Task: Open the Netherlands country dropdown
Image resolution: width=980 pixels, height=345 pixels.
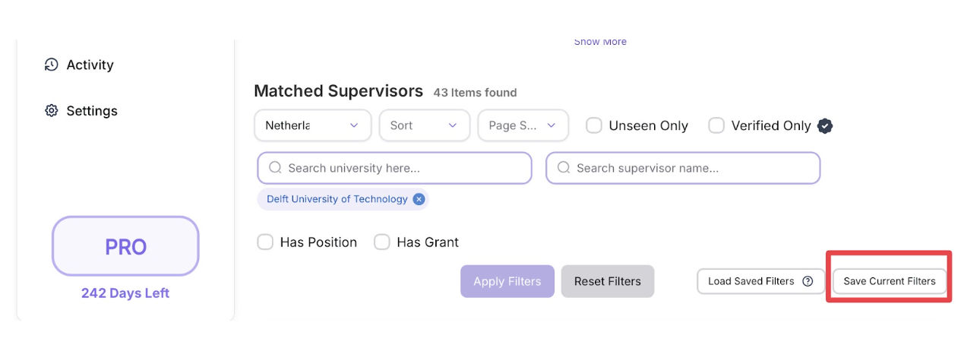Action: (x=312, y=126)
